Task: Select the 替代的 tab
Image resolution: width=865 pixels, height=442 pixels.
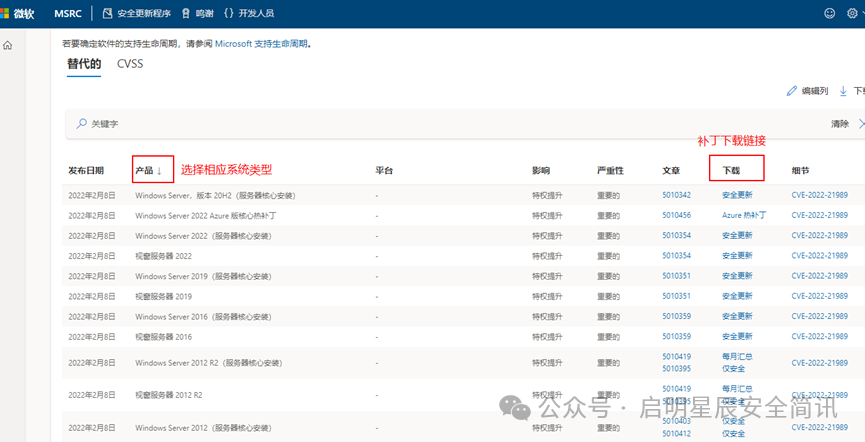Action: tap(84, 64)
